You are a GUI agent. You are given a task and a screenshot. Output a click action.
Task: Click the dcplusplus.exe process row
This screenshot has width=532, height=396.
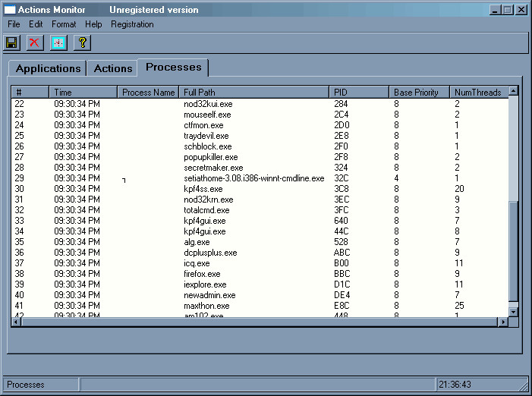(x=260, y=253)
